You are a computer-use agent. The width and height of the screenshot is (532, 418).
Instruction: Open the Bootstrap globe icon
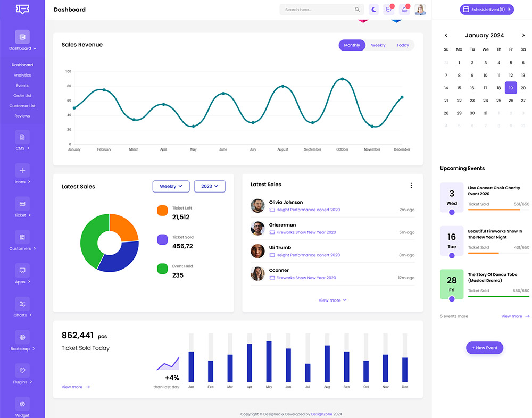click(22, 337)
